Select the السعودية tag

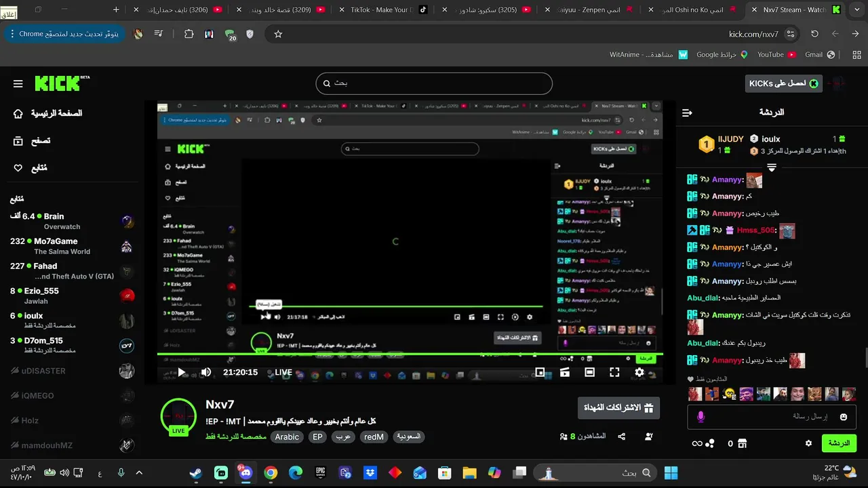[408, 437]
